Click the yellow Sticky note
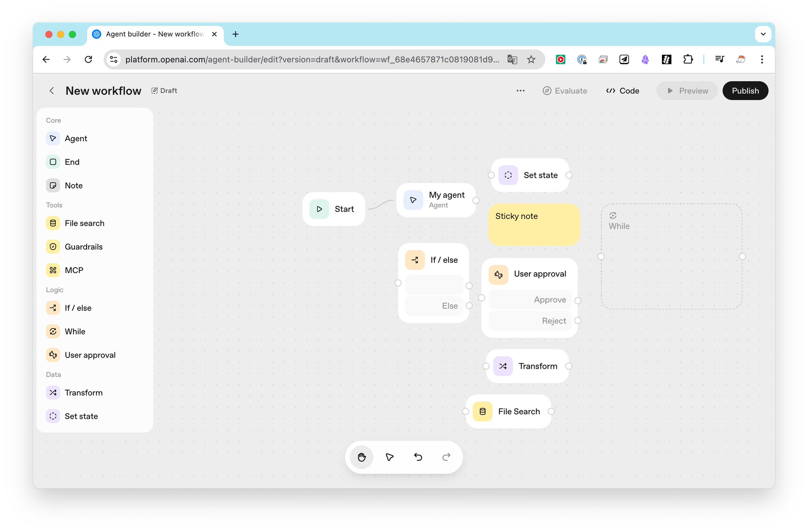808x532 pixels. [534, 225]
